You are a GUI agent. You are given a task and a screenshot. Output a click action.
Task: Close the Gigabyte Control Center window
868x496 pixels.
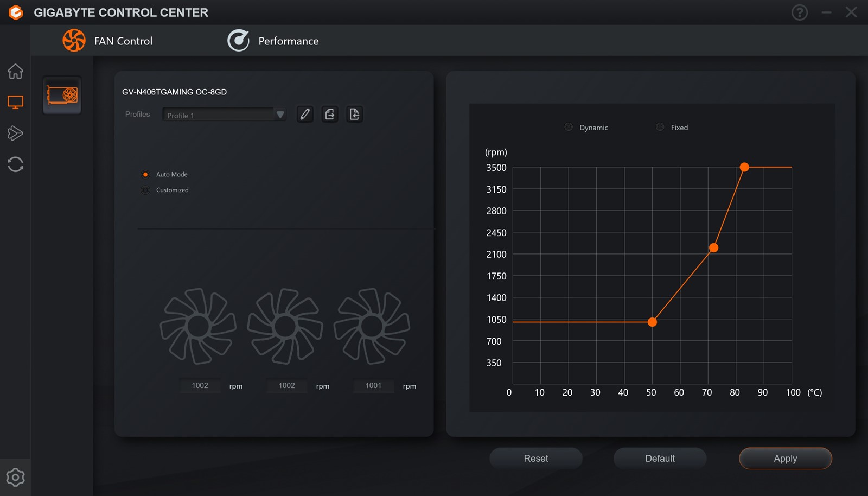pos(851,12)
